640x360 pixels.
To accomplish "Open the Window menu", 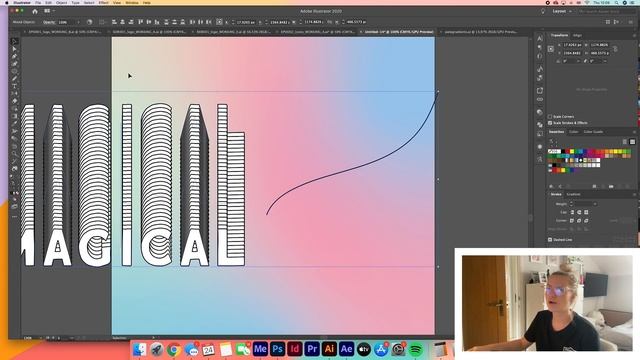I will pyautogui.click(x=132, y=2).
